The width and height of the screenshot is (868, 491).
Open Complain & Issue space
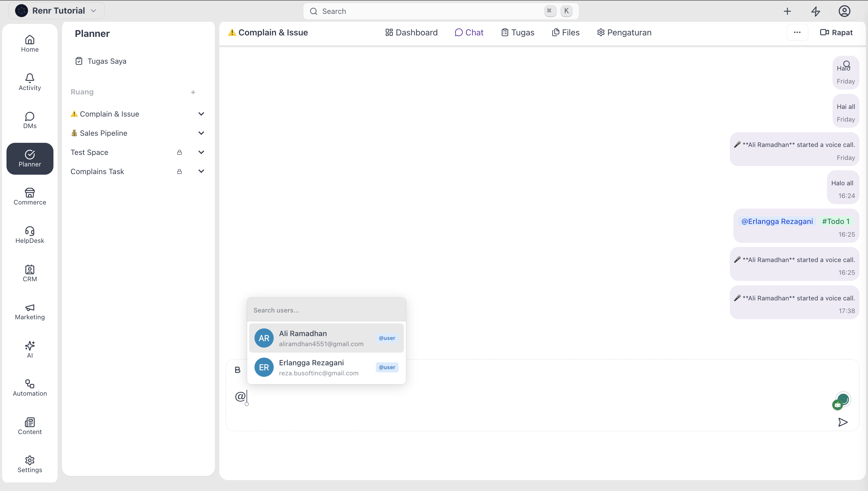click(x=105, y=114)
